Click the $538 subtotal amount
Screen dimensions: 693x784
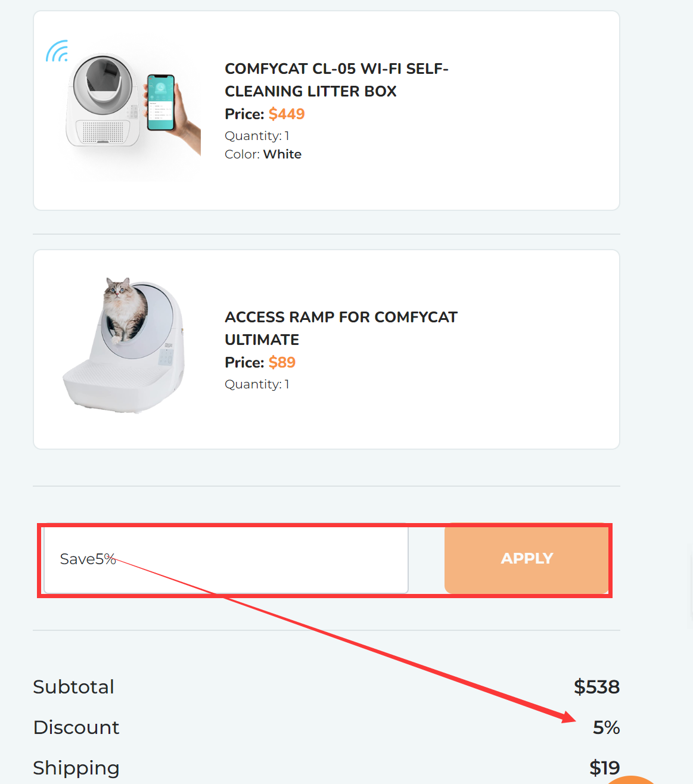pos(597,686)
